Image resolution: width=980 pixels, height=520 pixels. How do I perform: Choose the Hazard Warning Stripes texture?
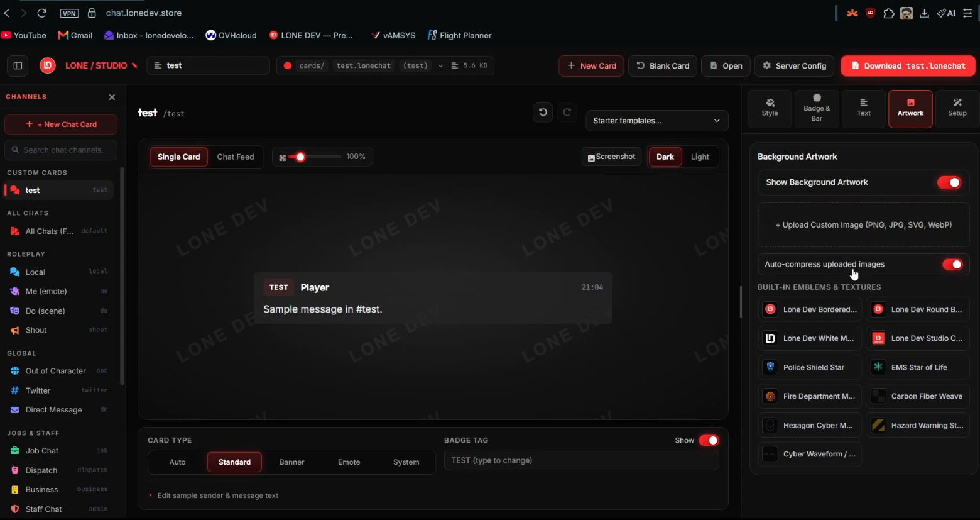point(918,425)
